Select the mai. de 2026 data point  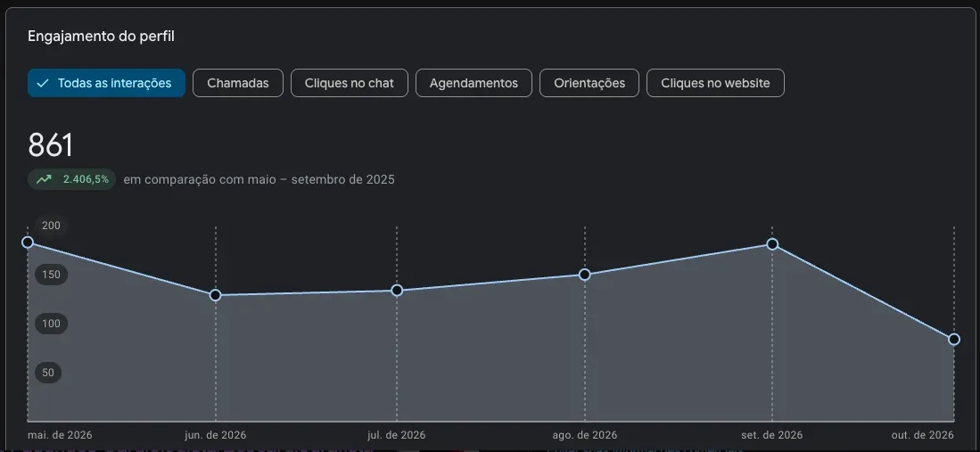click(28, 242)
